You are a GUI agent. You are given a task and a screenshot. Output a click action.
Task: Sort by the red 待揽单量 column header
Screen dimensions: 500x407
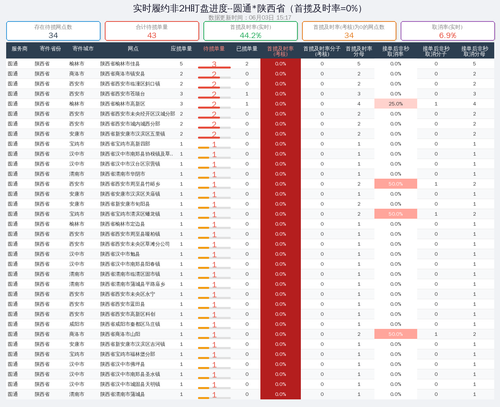[214, 49]
